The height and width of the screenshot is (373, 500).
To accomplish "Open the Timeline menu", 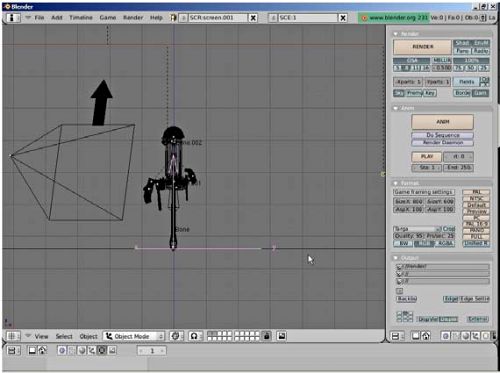I will point(81,17).
